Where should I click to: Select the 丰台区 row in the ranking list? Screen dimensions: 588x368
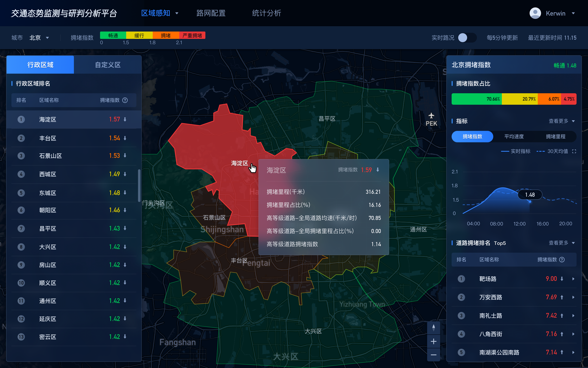coord(73,138)
